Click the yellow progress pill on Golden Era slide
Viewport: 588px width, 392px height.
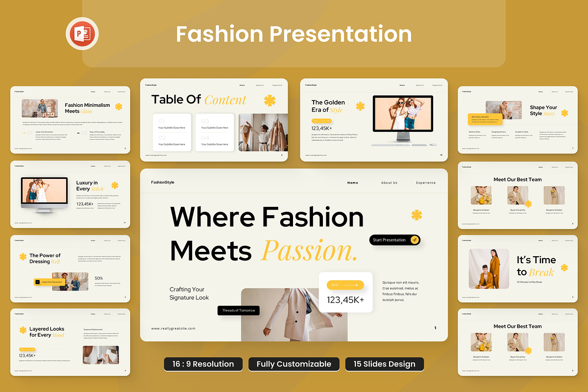click(321, 121)
